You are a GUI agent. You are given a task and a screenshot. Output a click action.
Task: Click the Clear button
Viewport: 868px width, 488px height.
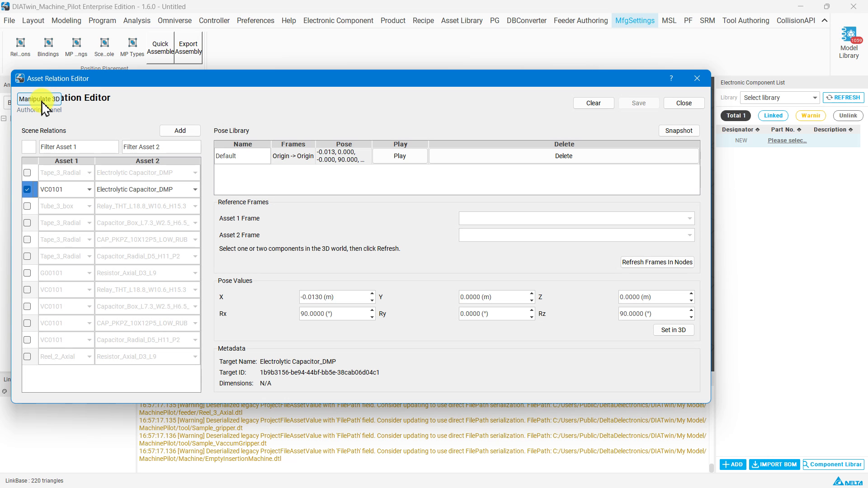coord(593,103)
